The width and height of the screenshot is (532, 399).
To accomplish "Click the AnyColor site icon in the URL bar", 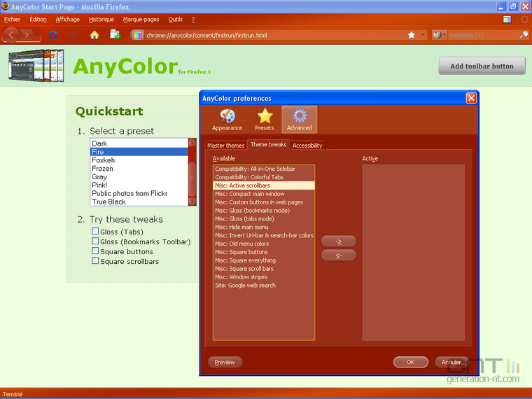I will (x=137, y=35).
